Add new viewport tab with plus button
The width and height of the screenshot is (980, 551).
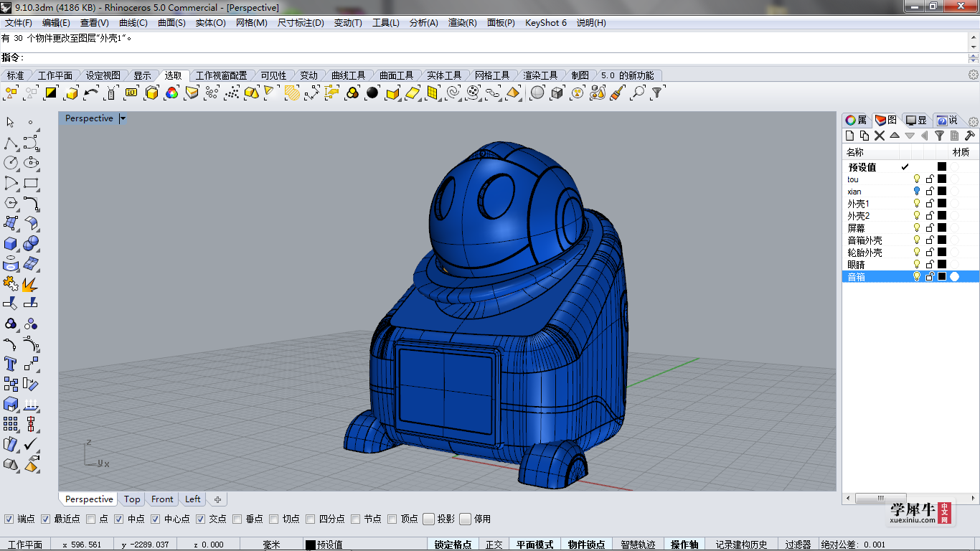[217, 499]
